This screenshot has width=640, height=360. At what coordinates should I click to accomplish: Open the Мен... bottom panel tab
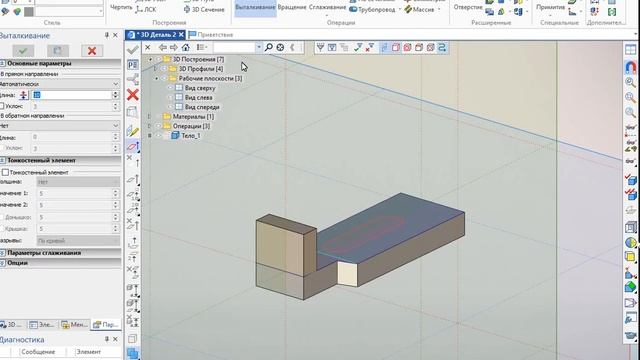[x=74, y=324]
